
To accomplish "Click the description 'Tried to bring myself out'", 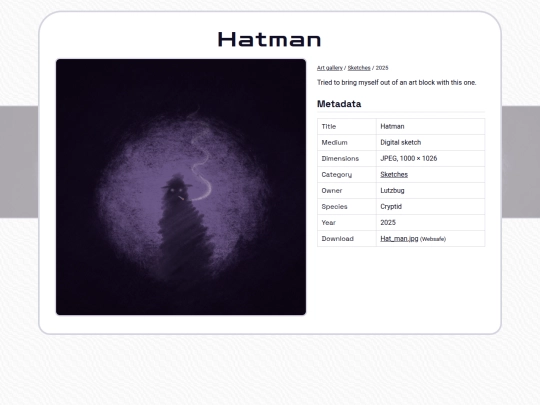I will tap(396, 83).
